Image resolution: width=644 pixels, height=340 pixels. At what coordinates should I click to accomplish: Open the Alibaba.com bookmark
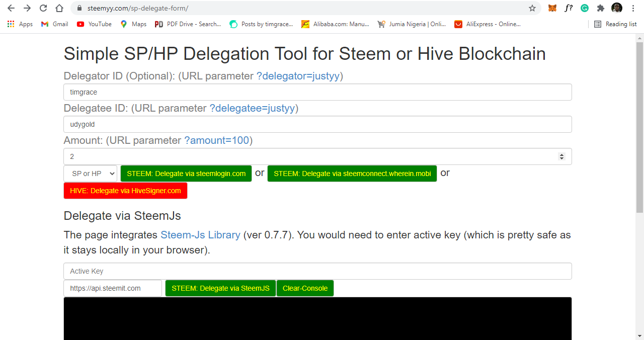pos(335,24)
